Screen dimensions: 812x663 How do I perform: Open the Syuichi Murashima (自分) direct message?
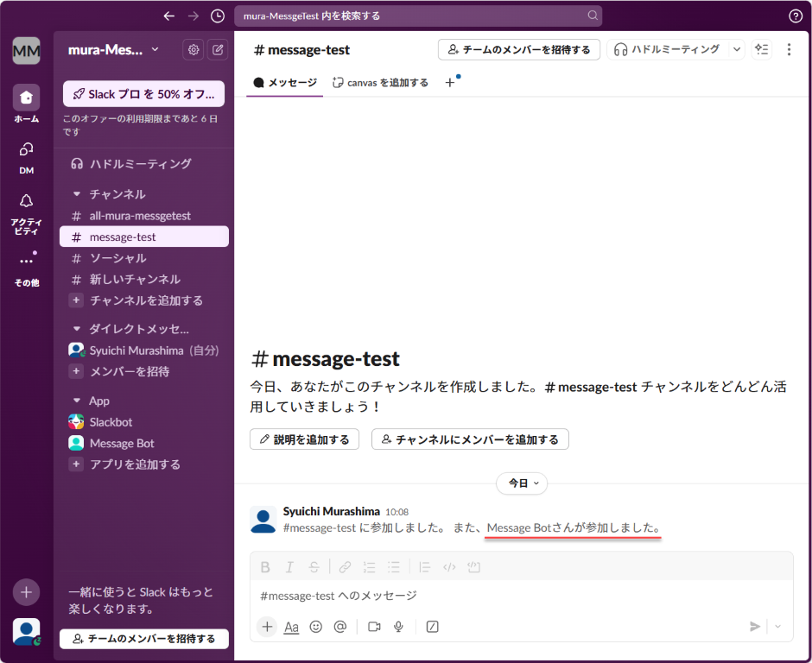coord(144,350)
